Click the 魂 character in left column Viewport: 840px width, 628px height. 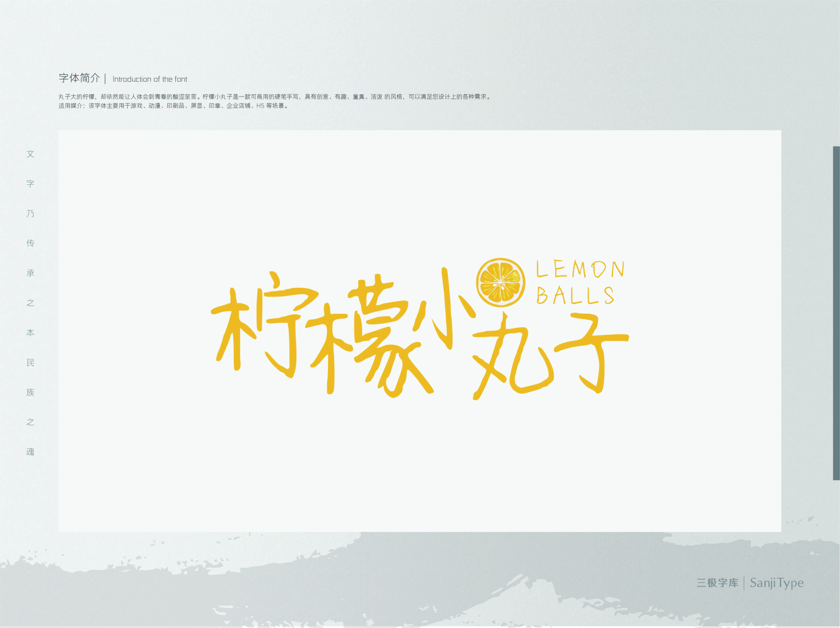[x=30, y=452]
